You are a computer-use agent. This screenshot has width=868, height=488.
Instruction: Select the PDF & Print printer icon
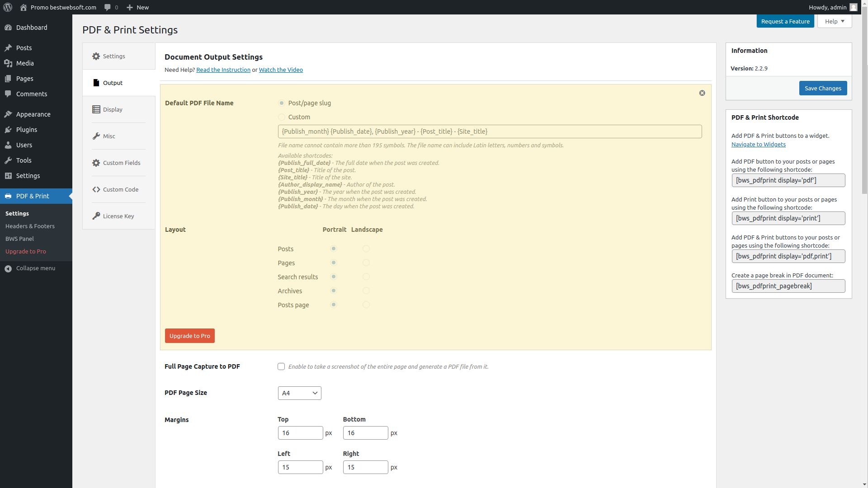[x=8, y=196]
